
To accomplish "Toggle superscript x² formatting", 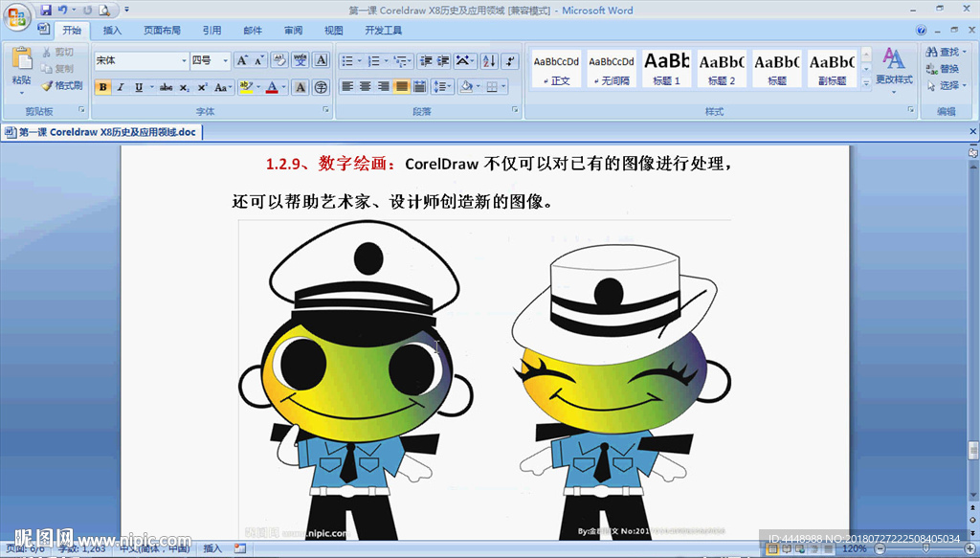I will 202,87.
